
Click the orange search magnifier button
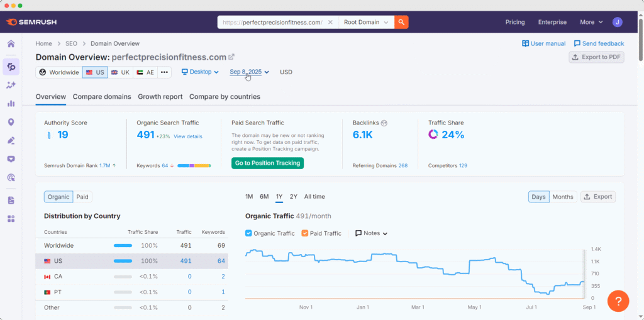click(x=401, y=22)
